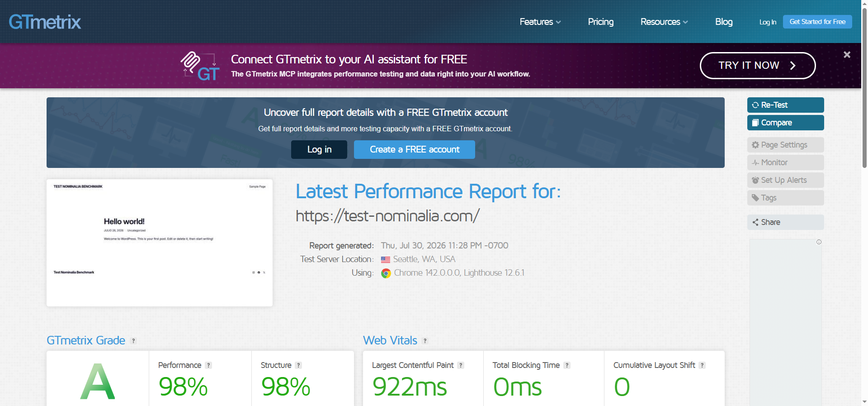Click the Chrome 142.0.0.0, Lighthouse text

coord(459,273)
